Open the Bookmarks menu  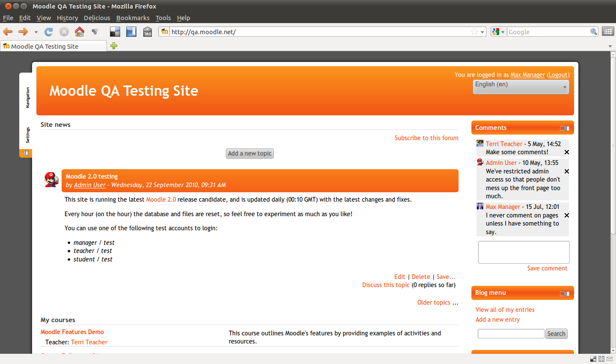(x=133, y=18)
